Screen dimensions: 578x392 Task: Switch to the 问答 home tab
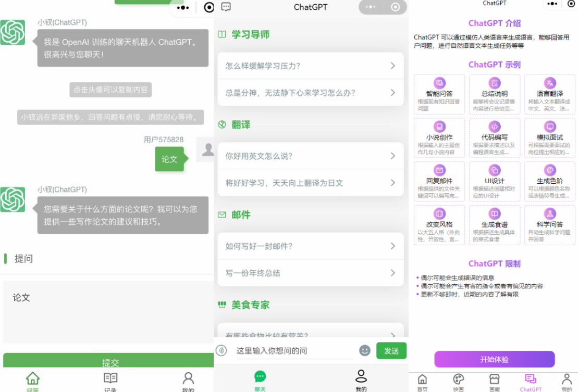point(32,381)
